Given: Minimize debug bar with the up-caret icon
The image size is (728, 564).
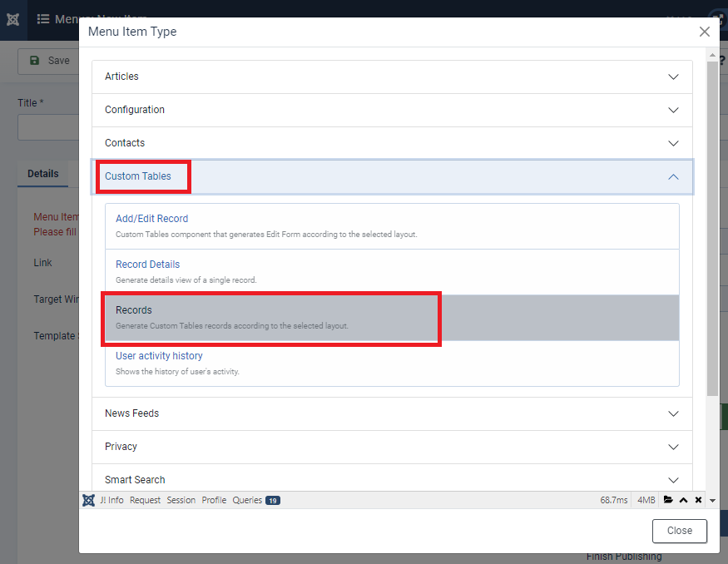Looking at the screenshot, I should tap(684, 500).
